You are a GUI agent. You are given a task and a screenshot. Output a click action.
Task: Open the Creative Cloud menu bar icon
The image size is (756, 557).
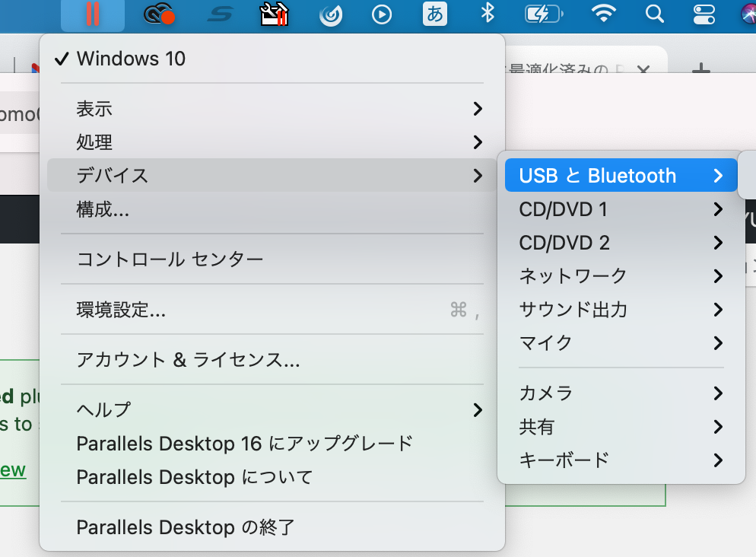(159, 14)
